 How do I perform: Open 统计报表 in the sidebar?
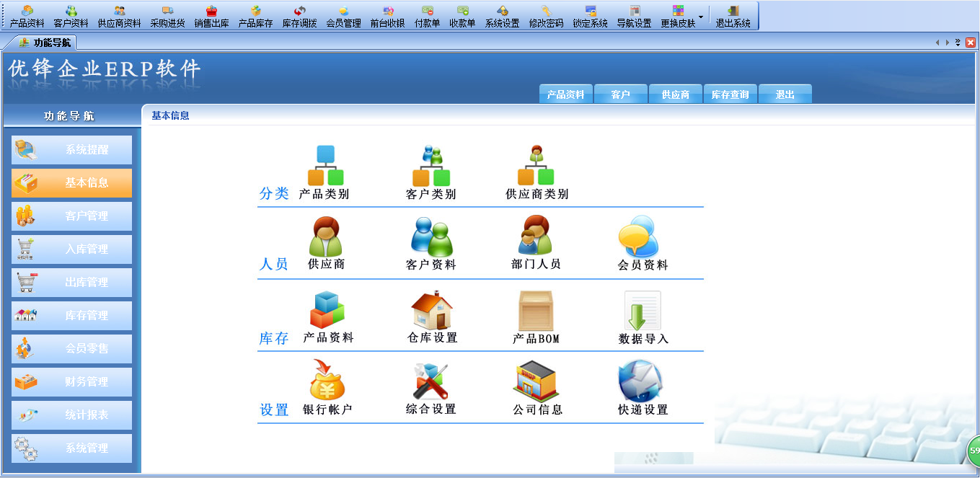pyautogui.click(x=72, y=415)
